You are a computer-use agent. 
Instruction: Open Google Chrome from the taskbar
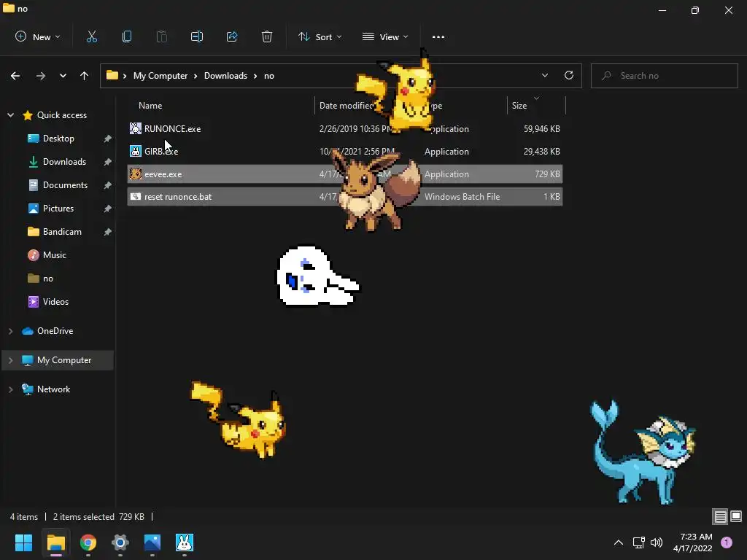[88, 542]
